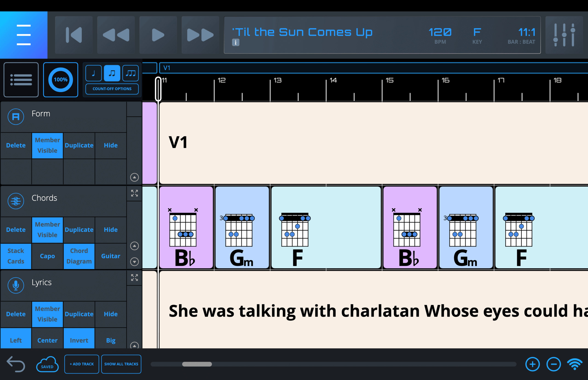The height and width of the screenshot is (380, 588).
Task: Click the Form track icon
Action: click(x=16, y=116)
